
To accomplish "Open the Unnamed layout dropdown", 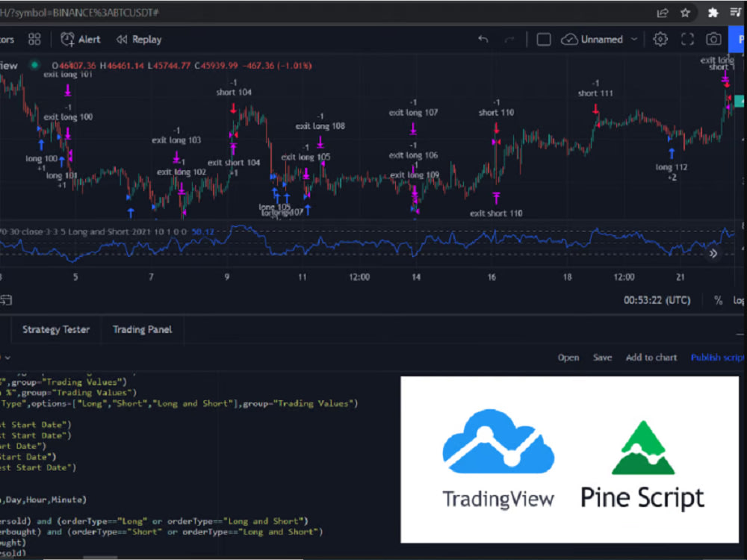I will click(x=607, y=39).
